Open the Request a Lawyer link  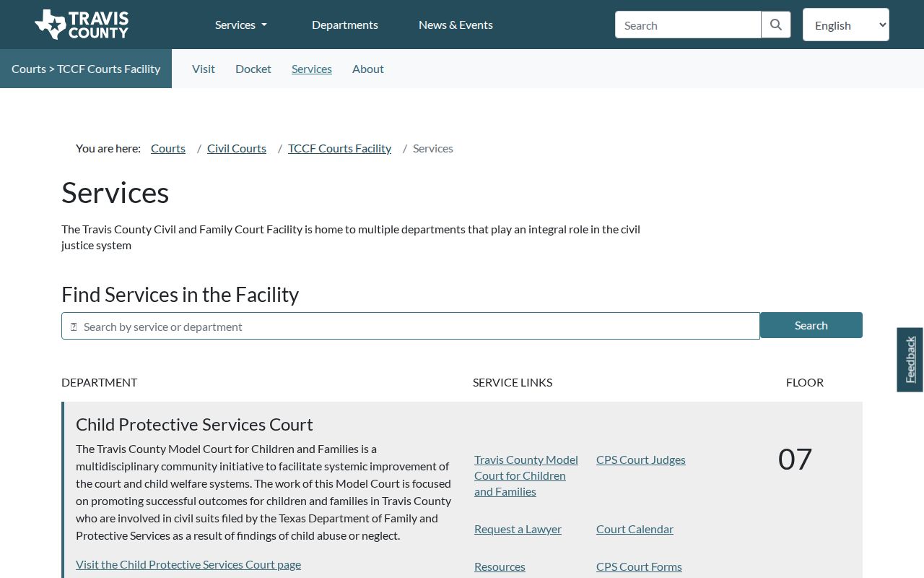pos(518,529)
